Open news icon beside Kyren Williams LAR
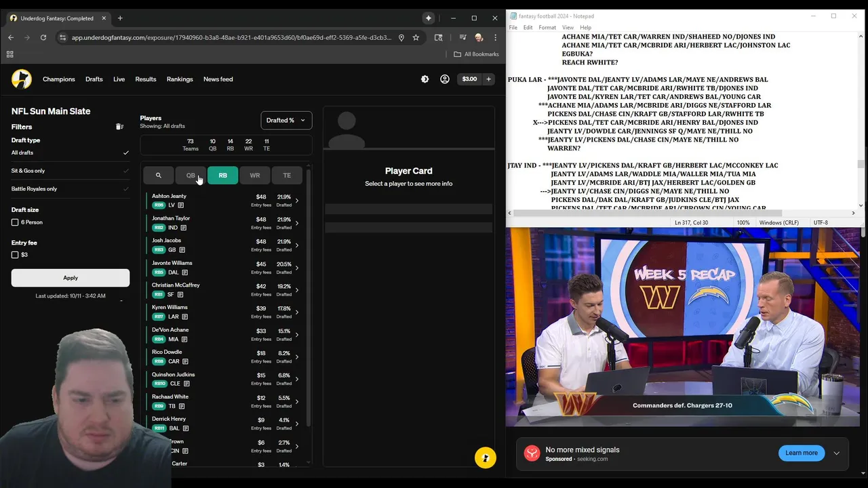Image resolution: width=868 pixels, height=488 pixels. 184,317
